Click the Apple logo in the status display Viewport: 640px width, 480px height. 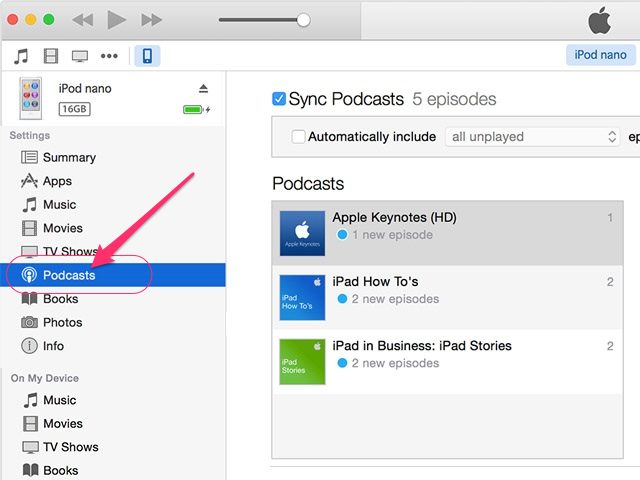(x=600, y=20)
